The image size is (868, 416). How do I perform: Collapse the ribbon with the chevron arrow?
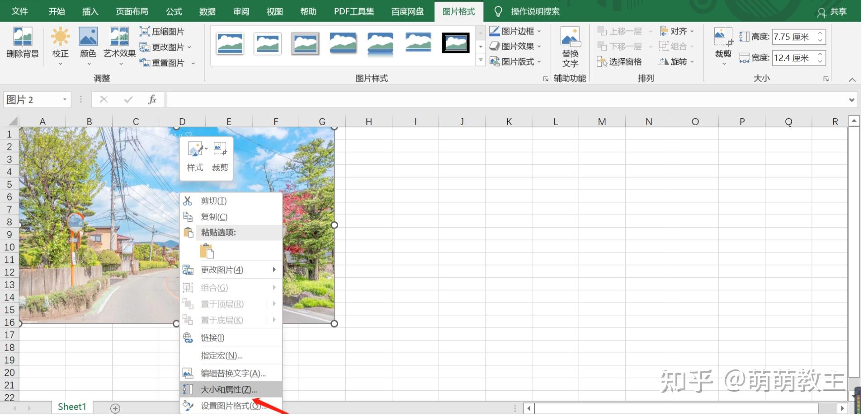click(x=852, y=79)
